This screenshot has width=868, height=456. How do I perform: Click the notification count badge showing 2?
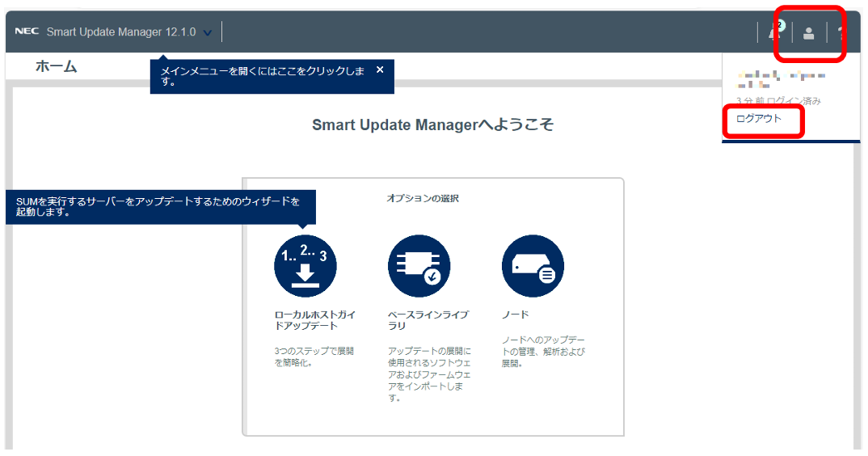[x=781, y=26]
